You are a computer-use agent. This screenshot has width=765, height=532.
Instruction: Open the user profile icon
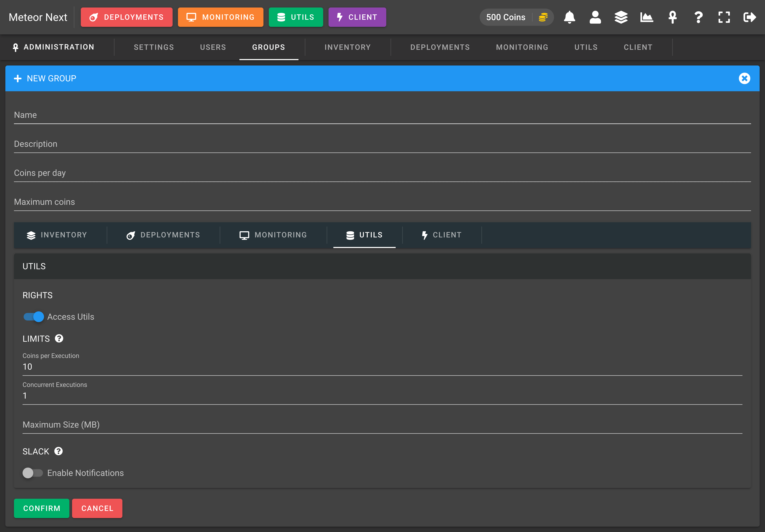click(x=595, y=17)
